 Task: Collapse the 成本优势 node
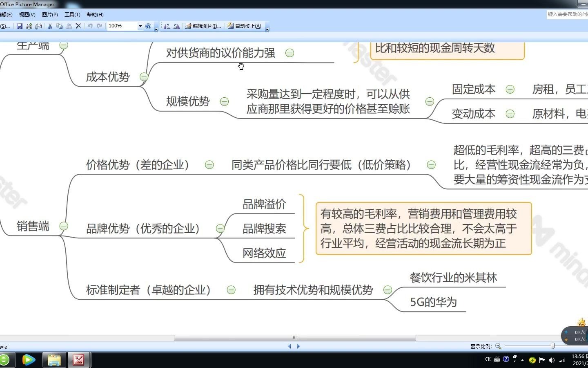144,77
